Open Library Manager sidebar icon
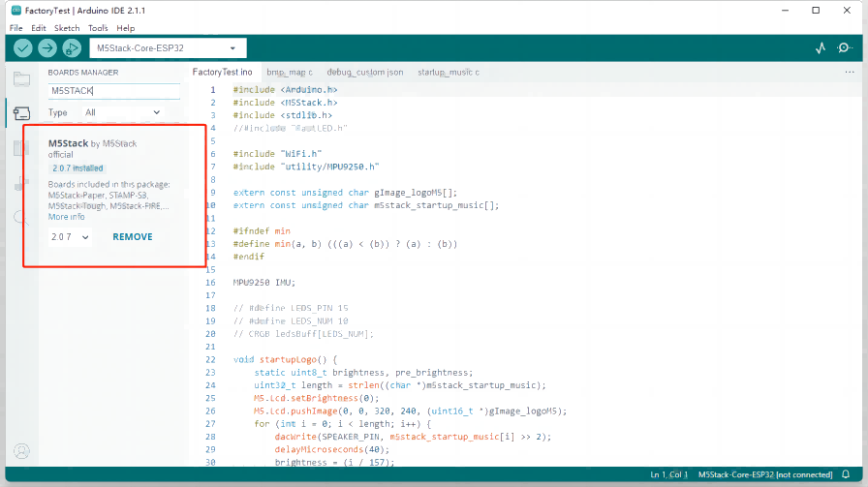The height and width of the screenshot is (487, 868). tap(21, 148)
